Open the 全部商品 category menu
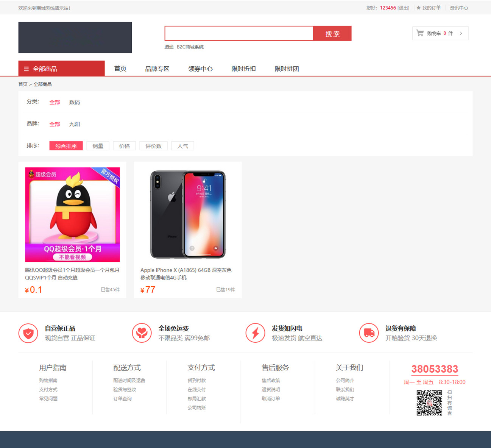The image size is (491, 448). coord(61,69)
